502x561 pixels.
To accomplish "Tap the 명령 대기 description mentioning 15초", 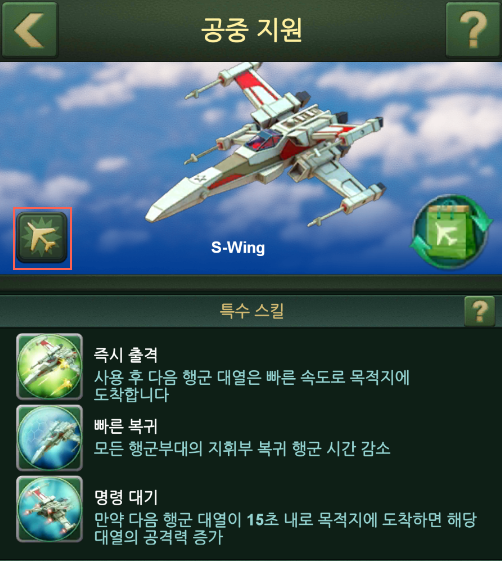I will pyautogui.click(x=285, y=528).
